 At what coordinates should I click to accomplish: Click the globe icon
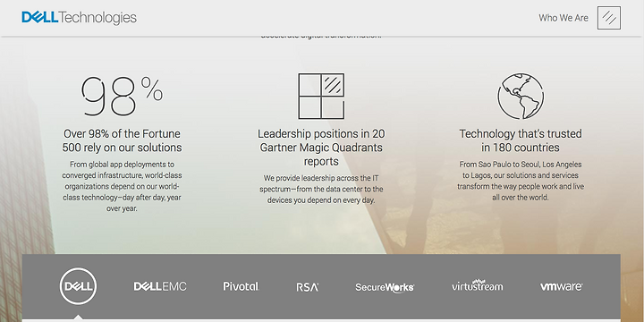click(x=521, y=96)
